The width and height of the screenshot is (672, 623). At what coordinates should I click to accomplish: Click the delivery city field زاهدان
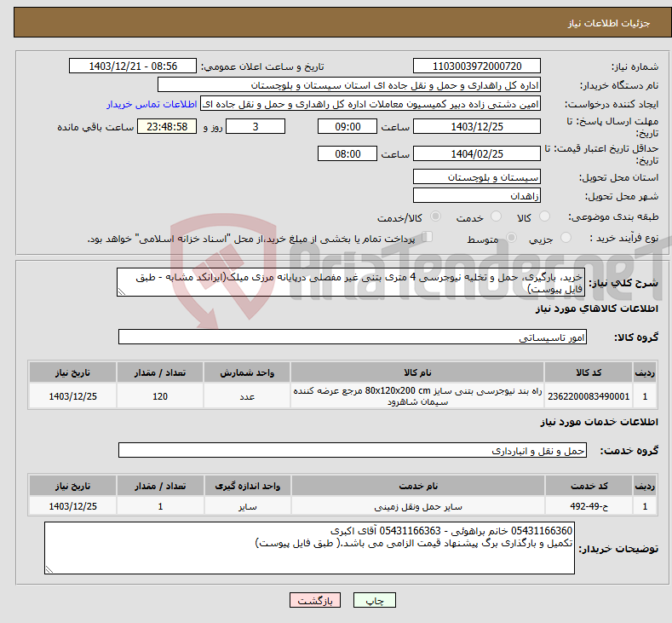477,195
